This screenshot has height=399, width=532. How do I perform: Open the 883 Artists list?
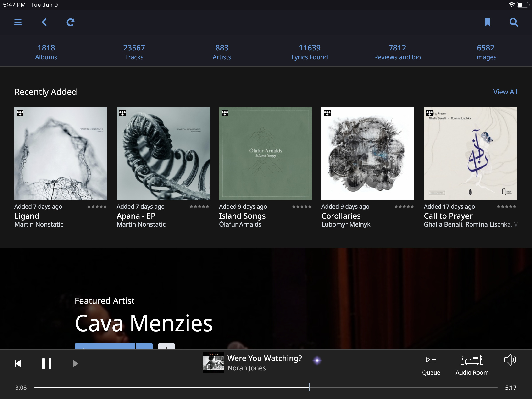(x=222, y=52)
